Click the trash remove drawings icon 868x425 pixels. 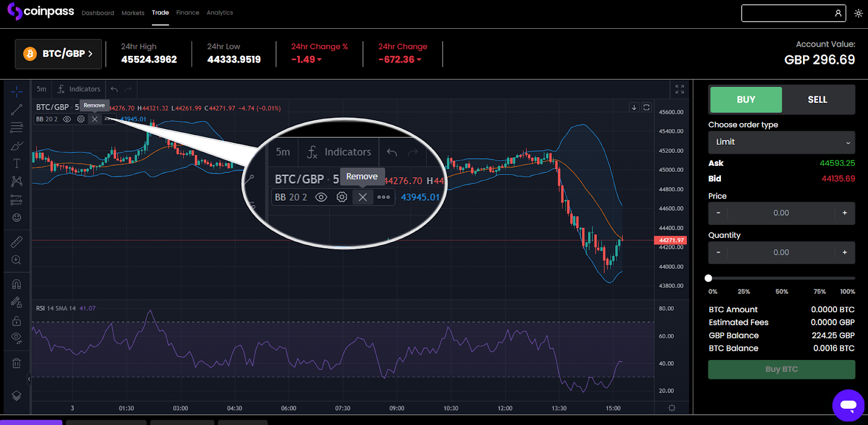tap(17, 363)
